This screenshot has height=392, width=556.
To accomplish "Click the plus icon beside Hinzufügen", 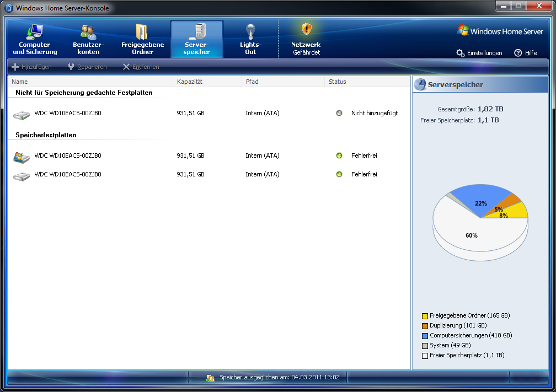I will [15, 67].
